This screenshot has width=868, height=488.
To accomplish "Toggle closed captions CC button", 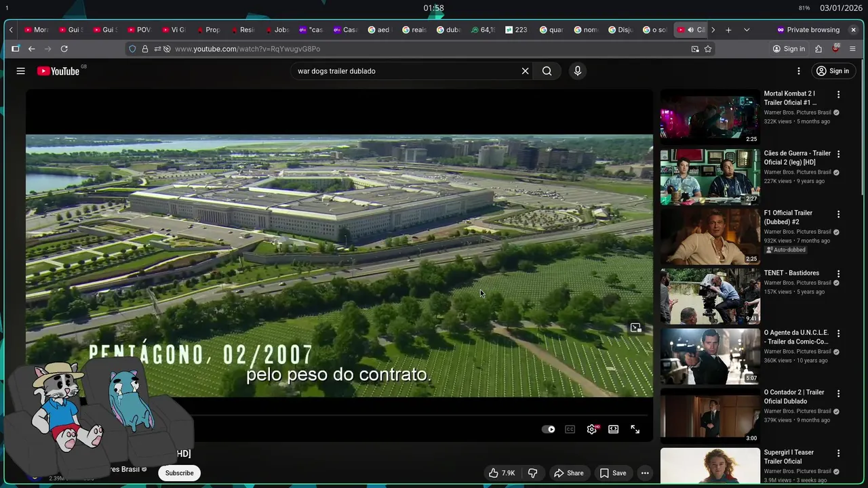I will tap(570, 429).
